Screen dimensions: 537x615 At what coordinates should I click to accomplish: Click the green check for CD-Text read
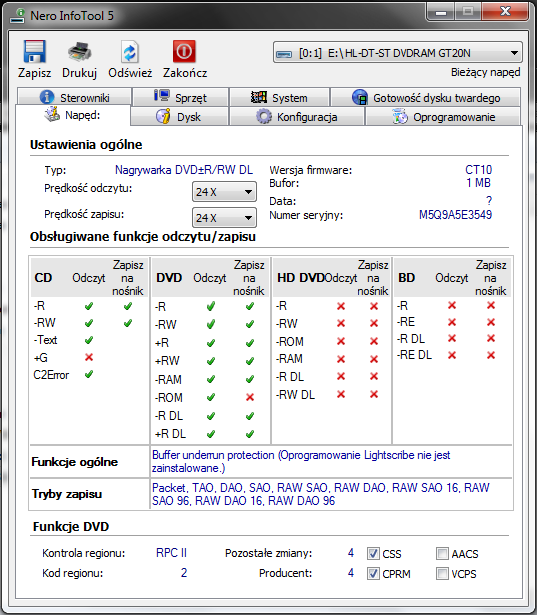89,340
